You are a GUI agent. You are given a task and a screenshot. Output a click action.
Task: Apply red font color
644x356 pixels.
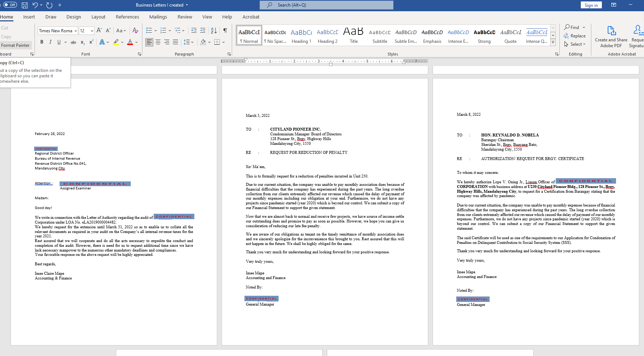(x=130, y=42)
